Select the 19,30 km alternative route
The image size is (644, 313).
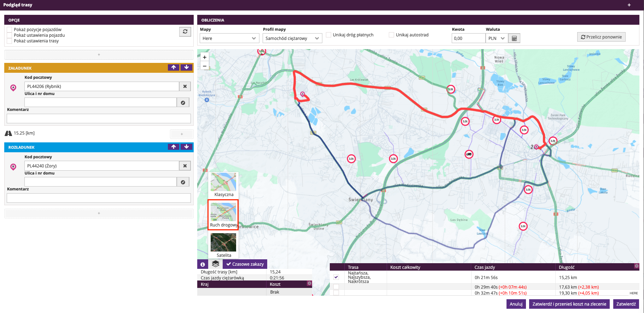(x=336, y=293)
